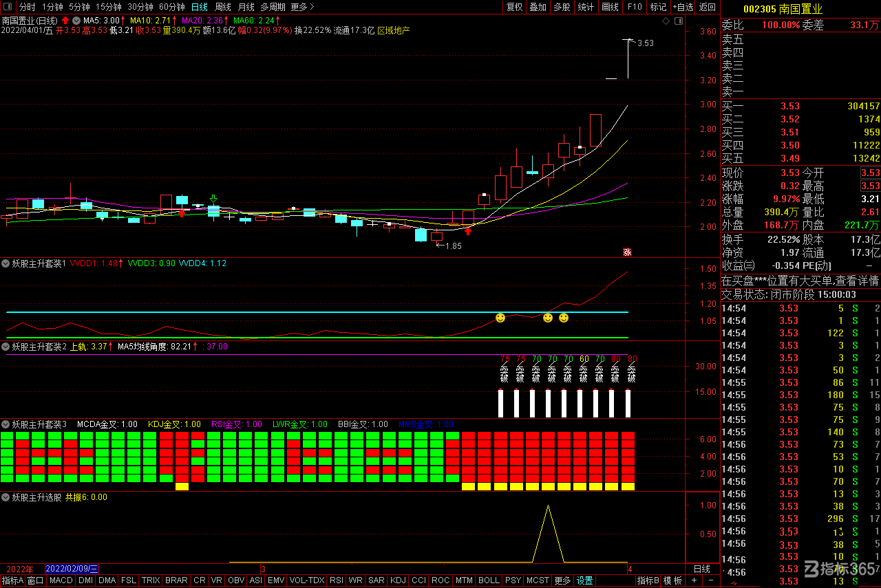The height and width of the screenshot is (588, 881).
Task: Click the 买一 price 3.53 row
Action: pos(800,106)
